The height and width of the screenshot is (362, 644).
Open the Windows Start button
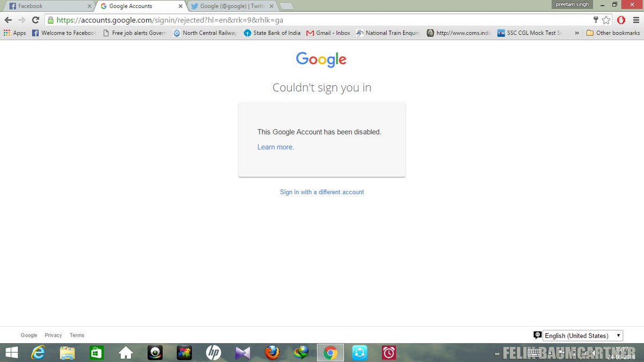[x=11, y=353]
